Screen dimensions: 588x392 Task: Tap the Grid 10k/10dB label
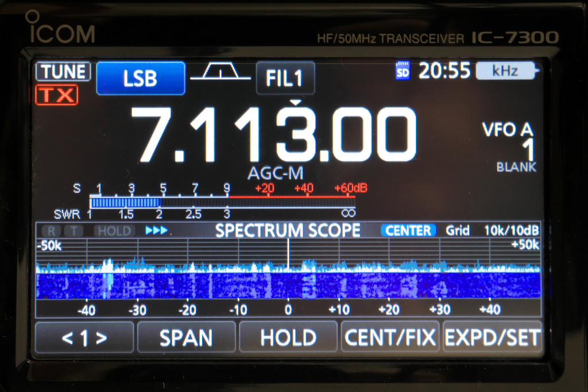[x=492, y=231]
